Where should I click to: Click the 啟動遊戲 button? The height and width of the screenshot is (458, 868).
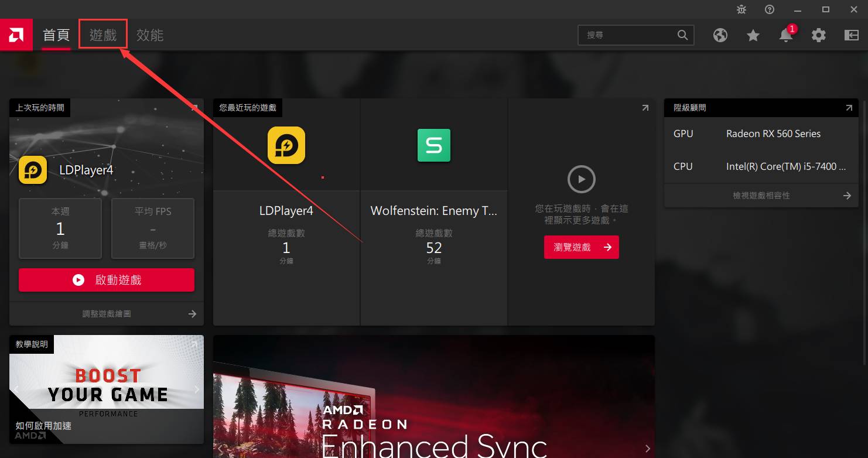pos(107,280)
